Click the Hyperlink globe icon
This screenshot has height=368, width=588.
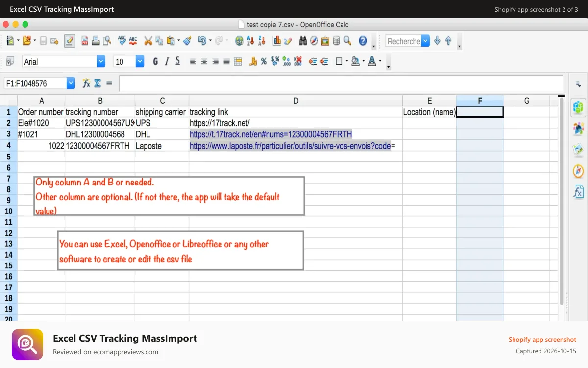(239, 41)
